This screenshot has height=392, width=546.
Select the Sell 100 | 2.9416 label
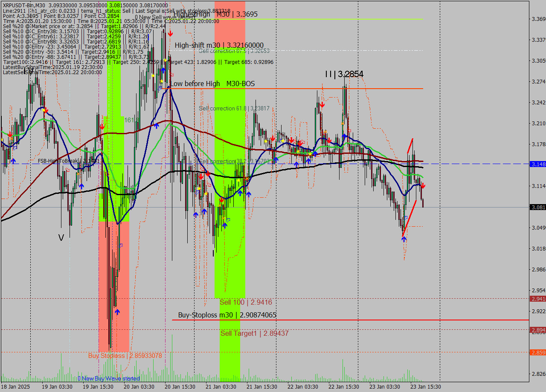(246, 303)
